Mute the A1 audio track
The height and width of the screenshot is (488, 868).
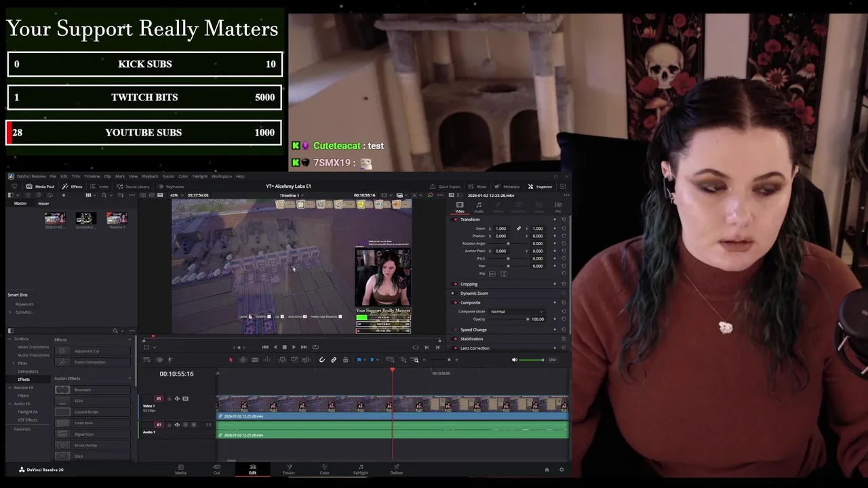coord(193,425)
